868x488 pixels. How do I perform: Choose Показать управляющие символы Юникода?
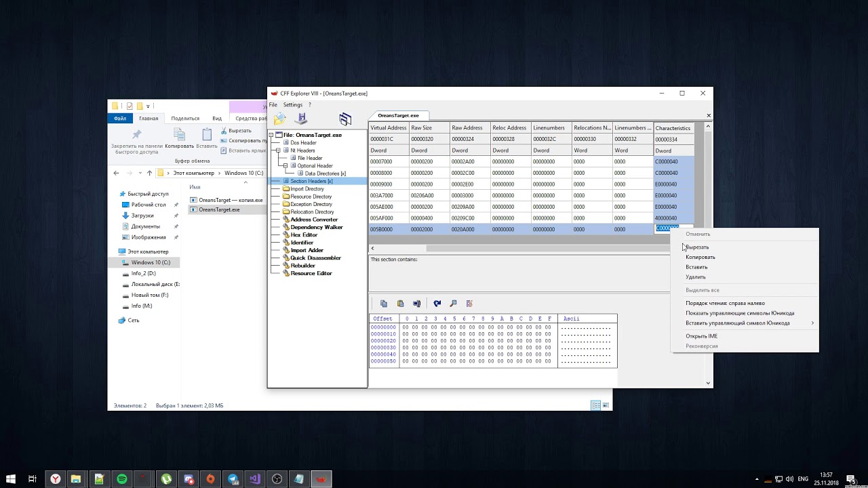pos(744,313)
